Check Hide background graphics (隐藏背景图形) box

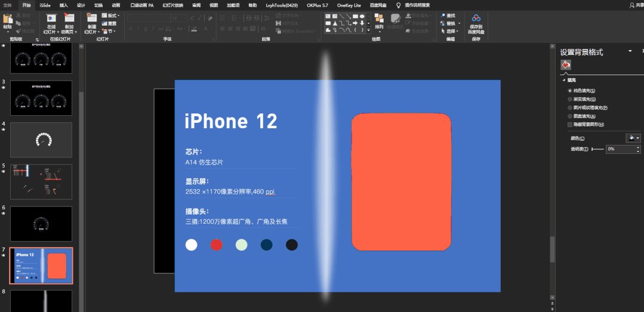[x=569, y=125]
